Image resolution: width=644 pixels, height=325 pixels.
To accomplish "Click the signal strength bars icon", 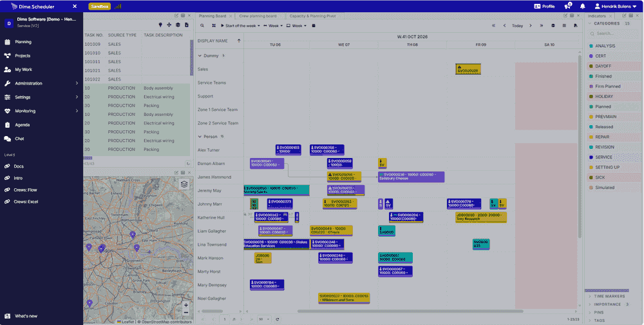I will pyautogui.click(x=118, y=6).
